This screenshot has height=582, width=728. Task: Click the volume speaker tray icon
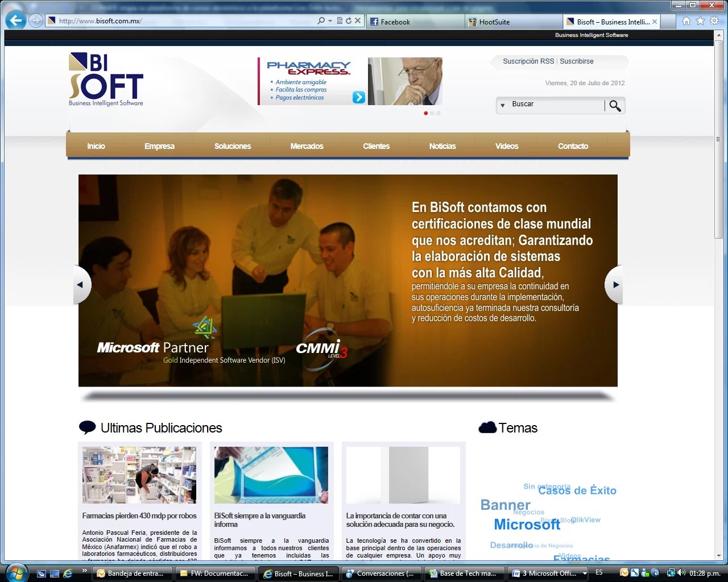(x=681, y=573)
